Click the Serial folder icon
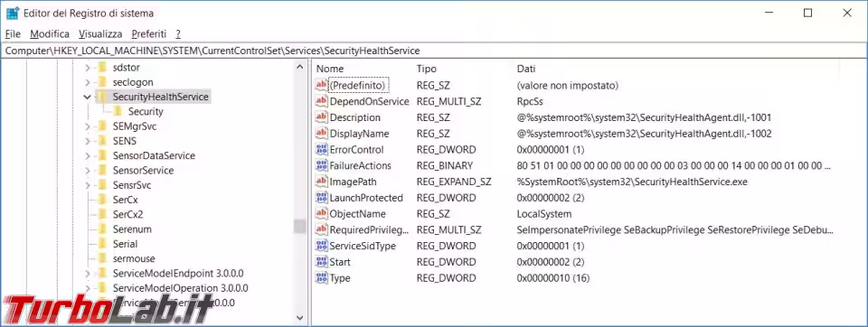This screenshot has height=327, width=868. coord(102,244)
